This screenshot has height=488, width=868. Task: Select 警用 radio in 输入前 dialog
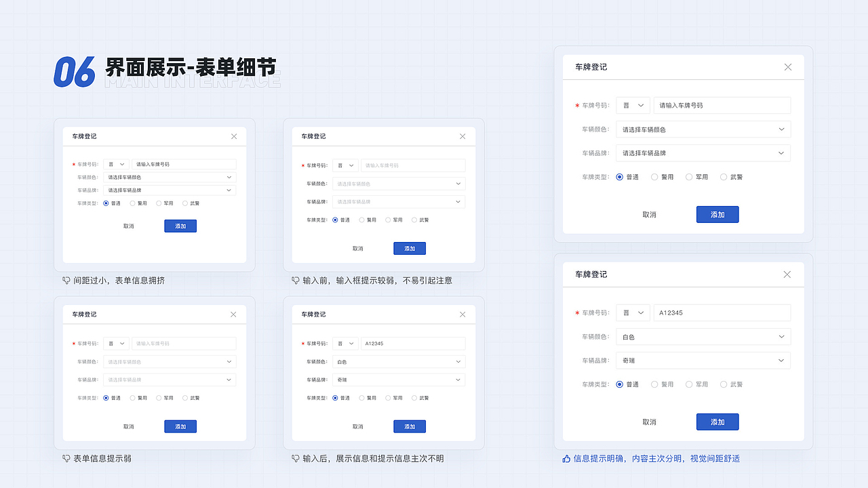[362, 220]
